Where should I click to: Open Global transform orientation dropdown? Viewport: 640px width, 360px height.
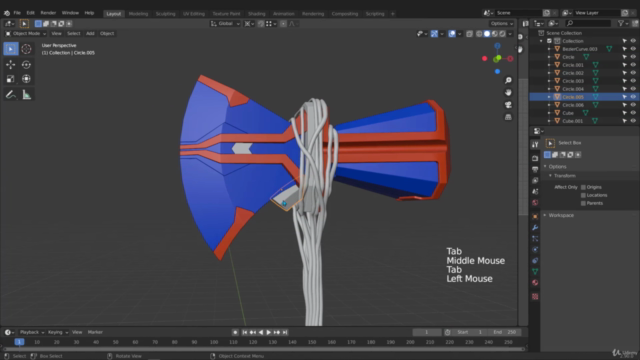point(225,24)
